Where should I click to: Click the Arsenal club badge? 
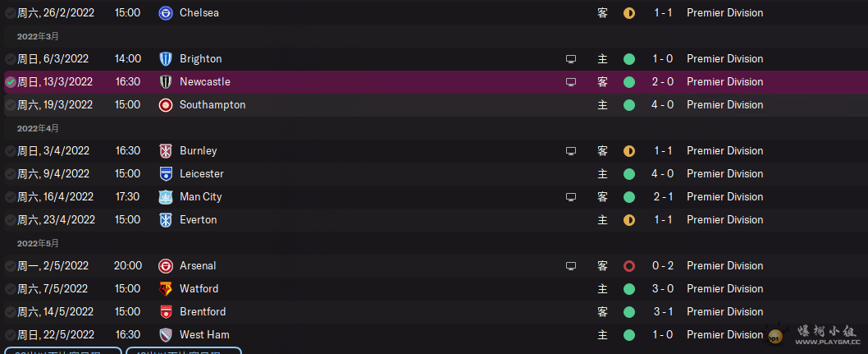click(166, 266)
